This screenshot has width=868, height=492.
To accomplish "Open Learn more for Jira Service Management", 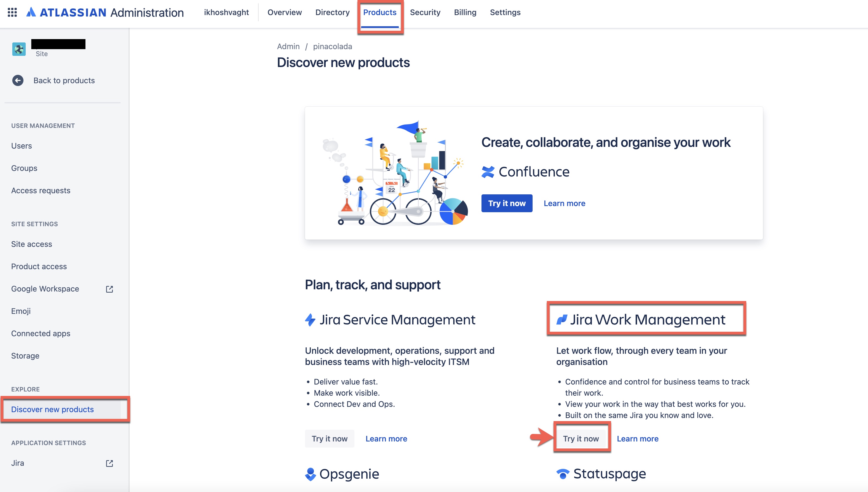I will pyautogui.click(x=386, y=439).
